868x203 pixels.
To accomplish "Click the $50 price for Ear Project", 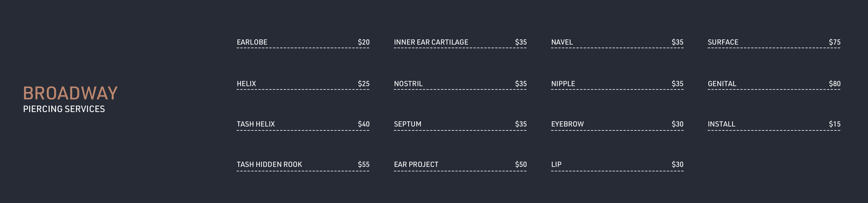I will [x=521, y=165].
